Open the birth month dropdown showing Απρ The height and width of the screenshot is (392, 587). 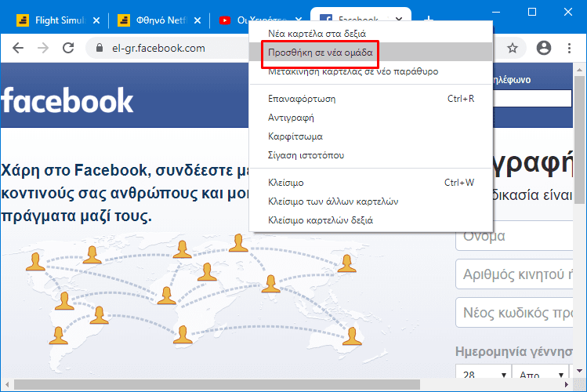[x=541, y=372]
